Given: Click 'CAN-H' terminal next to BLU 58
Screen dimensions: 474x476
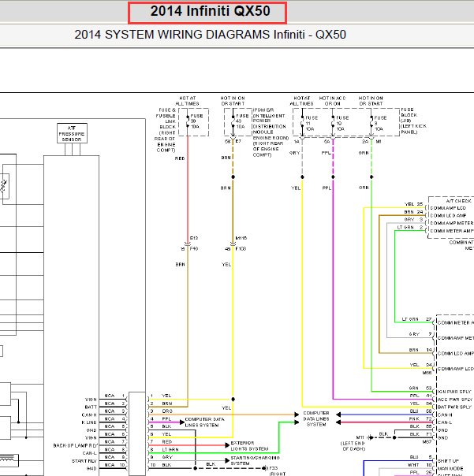Looking at the screenshot, I should [x=445, y=415].
